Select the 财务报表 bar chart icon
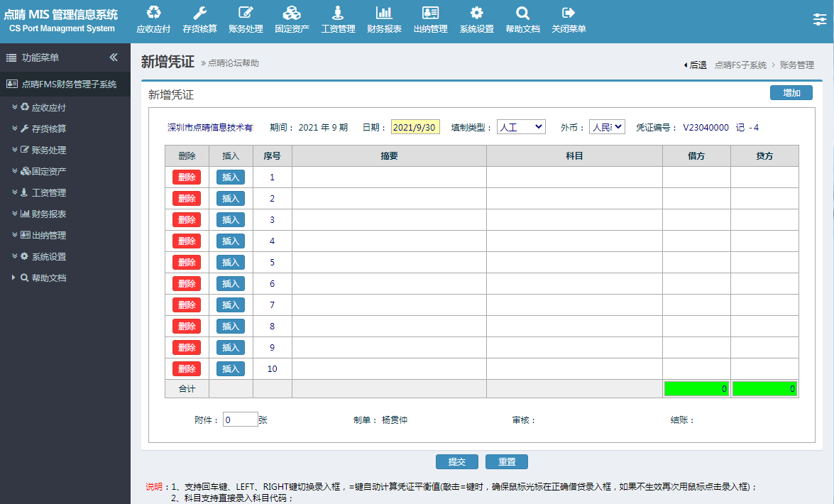Image resolution: width=834 pixels, height=504 pixels. (x=384, y=12)
